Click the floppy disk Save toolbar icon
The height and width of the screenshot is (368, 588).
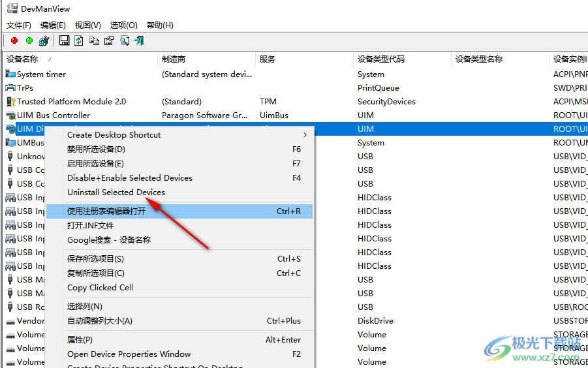click(x=65, y=40)
